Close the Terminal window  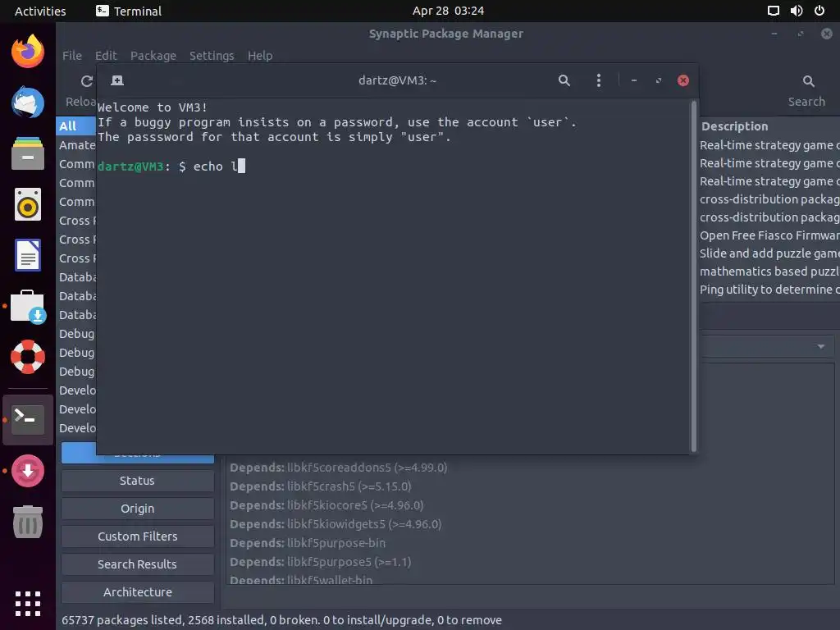683,80
